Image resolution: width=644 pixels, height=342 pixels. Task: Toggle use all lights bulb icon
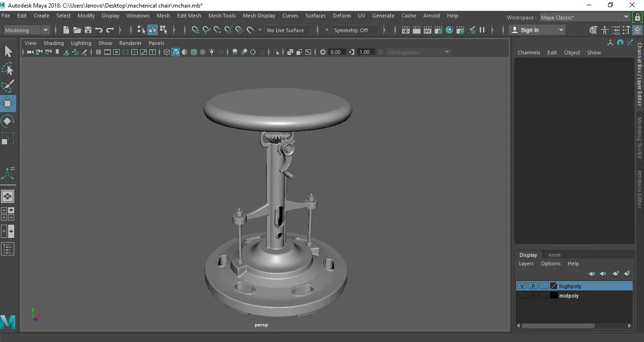212,52
